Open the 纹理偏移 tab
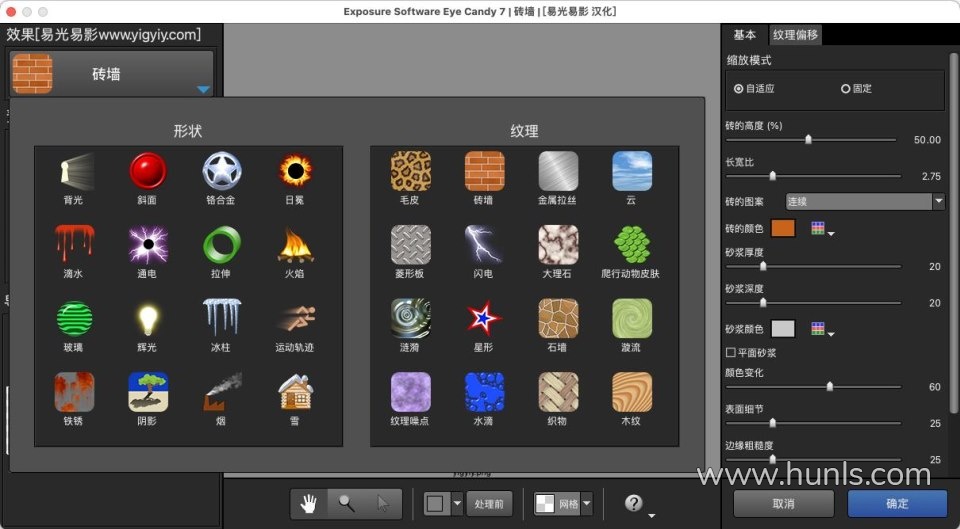 coord(795,35)
